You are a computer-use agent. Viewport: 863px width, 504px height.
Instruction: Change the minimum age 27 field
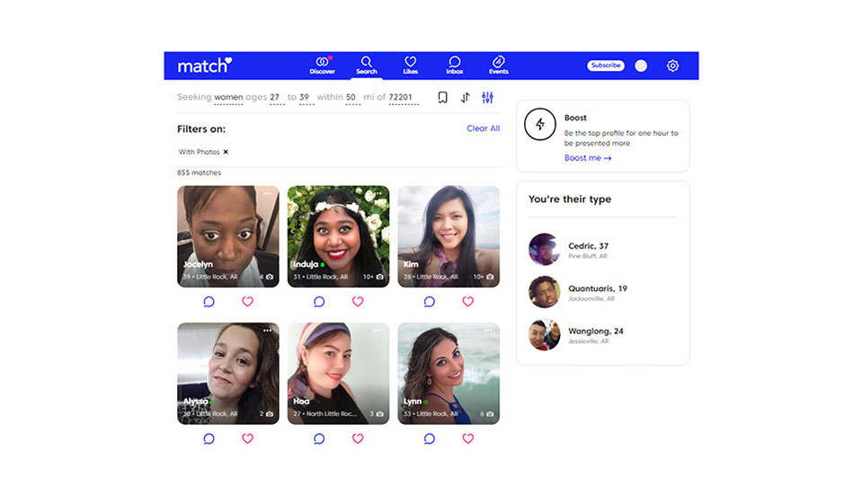[x=275, y=97]
